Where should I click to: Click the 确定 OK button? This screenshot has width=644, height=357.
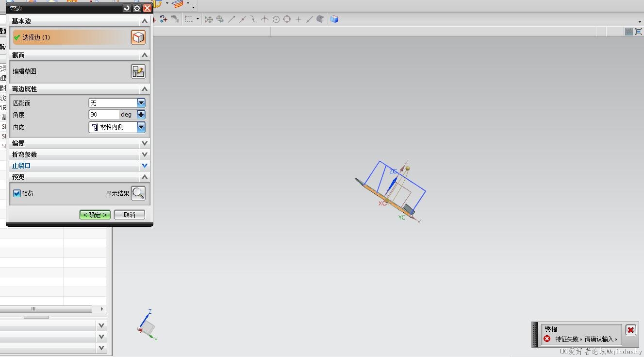click(95, 215)
